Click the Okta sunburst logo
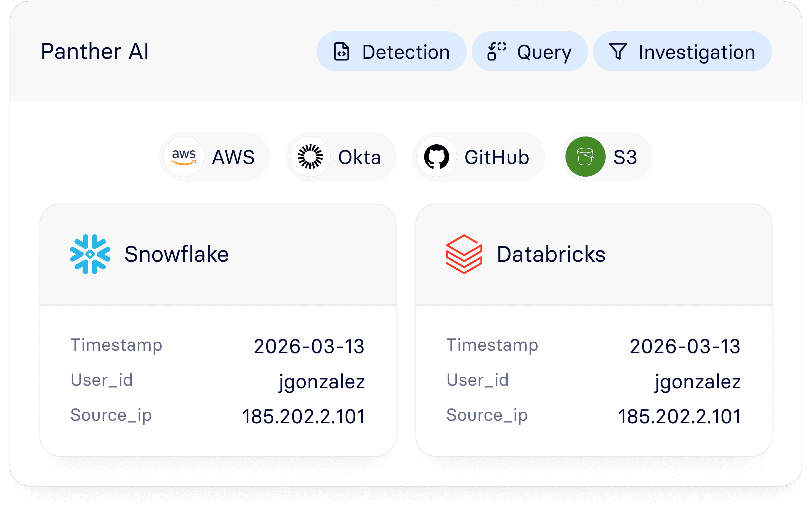Screen dimensions: 812x516 [x=310, y=157]
